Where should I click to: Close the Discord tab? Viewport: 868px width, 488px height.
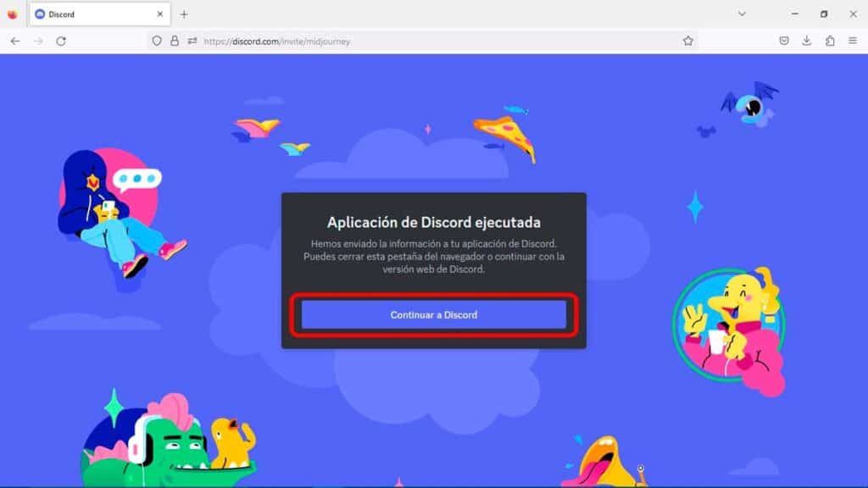click(x=160, y=14)
